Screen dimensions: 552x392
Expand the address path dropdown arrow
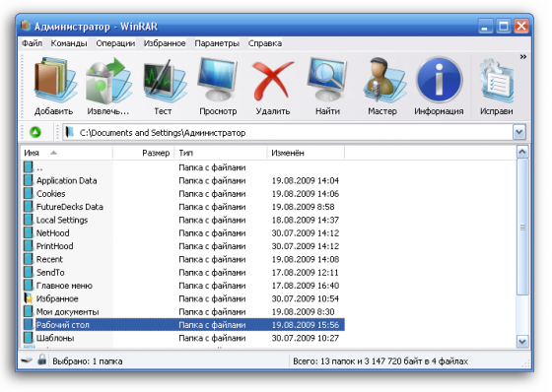pos(519,132)
